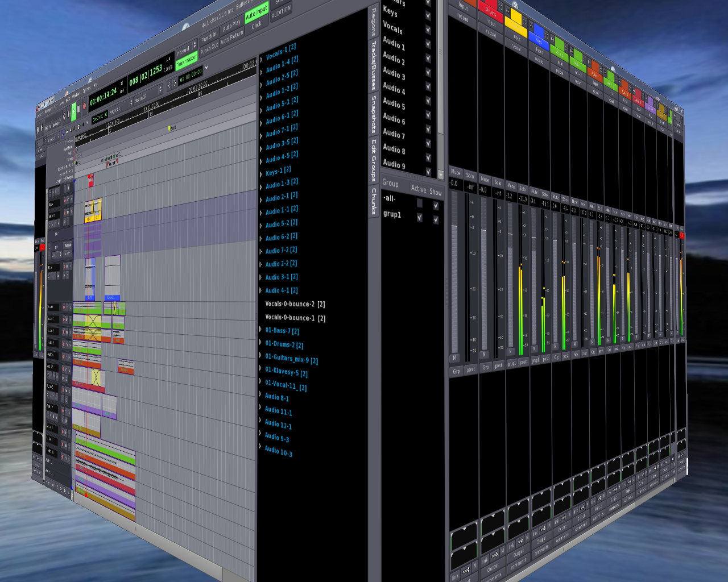Toggle Show checkbox for grup1
This screenshot has height=582, width=728.
[436, 220]
